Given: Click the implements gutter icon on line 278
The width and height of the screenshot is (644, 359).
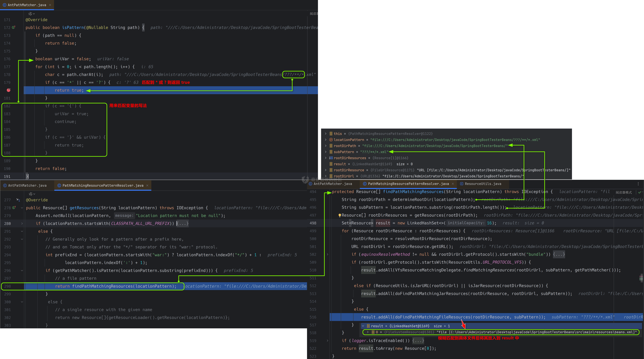Looking at the screenshot, I should (14, 208).
